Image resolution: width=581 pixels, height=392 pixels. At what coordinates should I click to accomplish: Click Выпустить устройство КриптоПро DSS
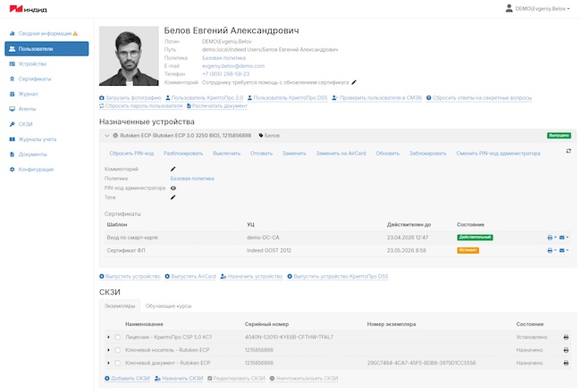point(338,277)
